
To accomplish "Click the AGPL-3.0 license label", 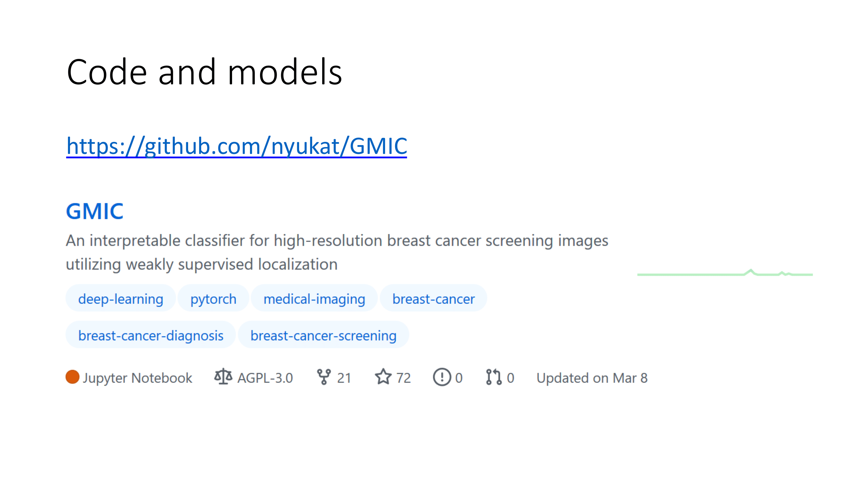I will [x=265, y=378].
